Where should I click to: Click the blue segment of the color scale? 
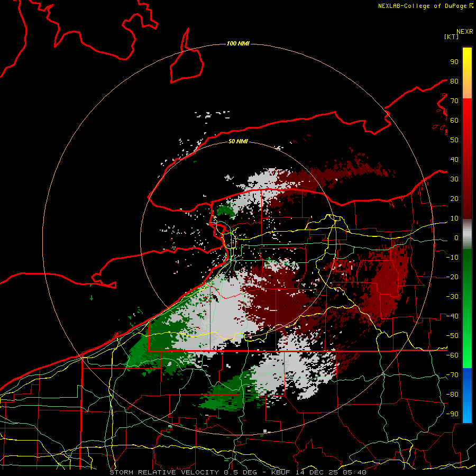(x=467, y=395)
